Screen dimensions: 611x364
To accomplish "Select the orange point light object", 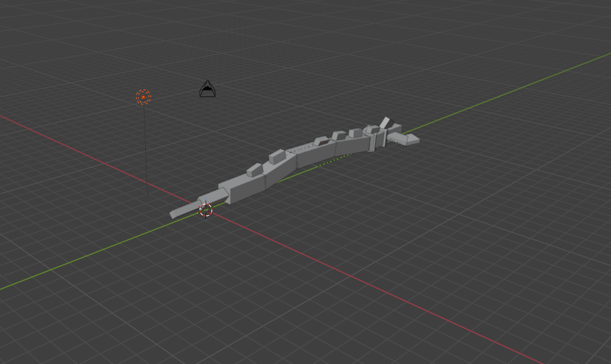I will pyautogui.click(x=143, y=97).
